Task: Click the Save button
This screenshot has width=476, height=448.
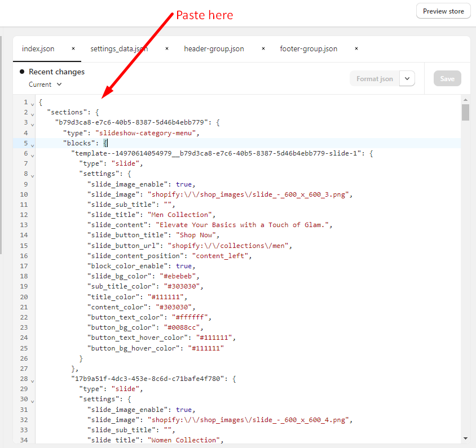Action: point(447,78)
